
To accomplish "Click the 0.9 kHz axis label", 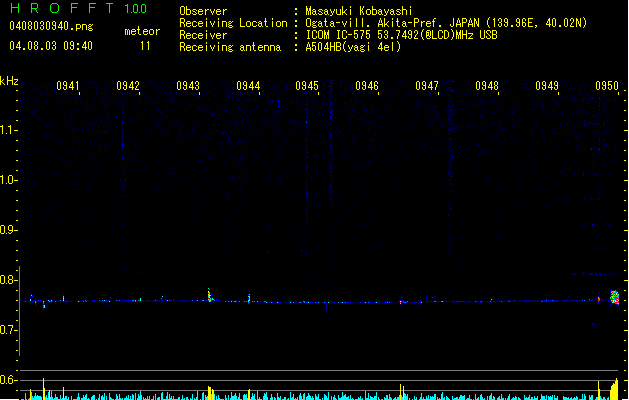I will (8, 230).
